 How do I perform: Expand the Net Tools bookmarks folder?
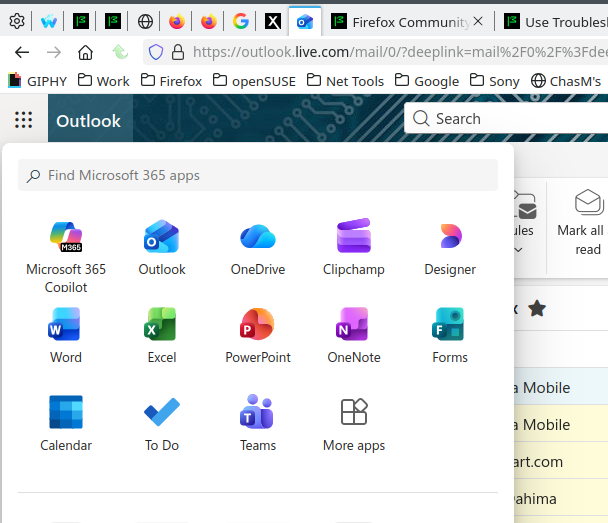345,81
